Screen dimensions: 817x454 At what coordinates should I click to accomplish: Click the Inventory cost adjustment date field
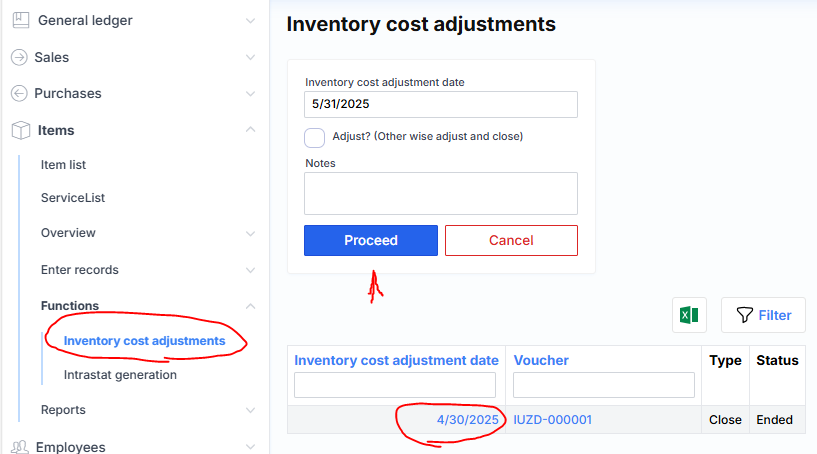pos(440,104)
